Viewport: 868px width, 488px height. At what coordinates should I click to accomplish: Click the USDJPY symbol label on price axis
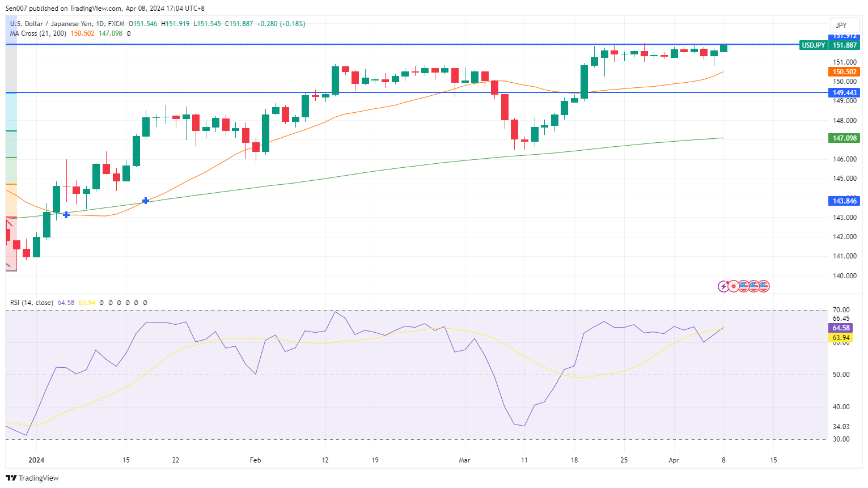pos(814,45)
